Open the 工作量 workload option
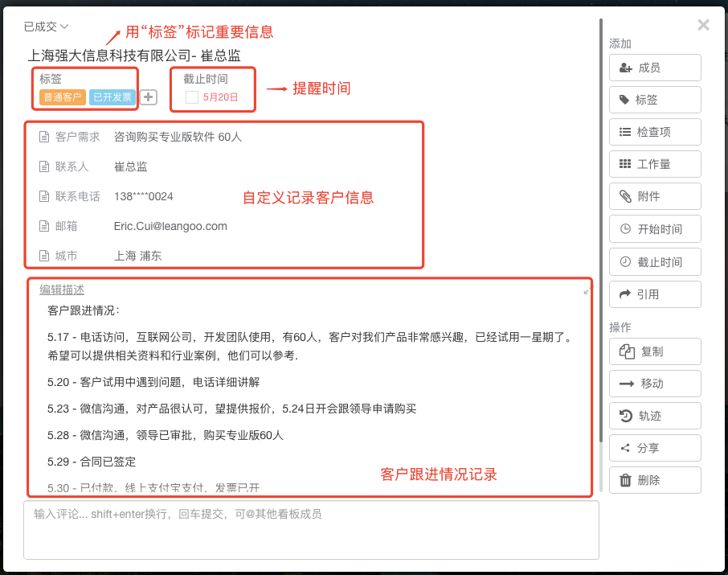The image size is (728, 575). click(x=655, y=164)
